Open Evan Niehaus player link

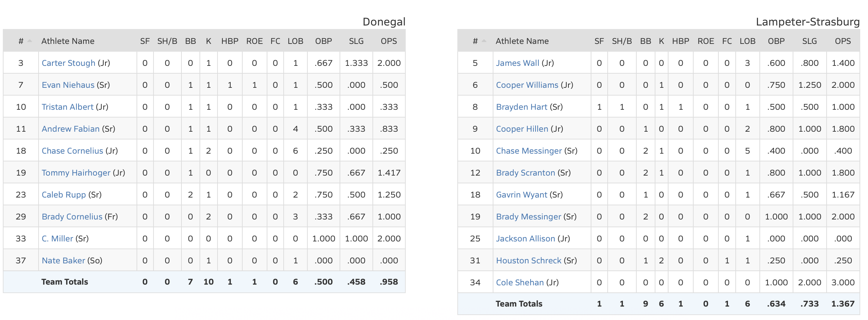68,85
